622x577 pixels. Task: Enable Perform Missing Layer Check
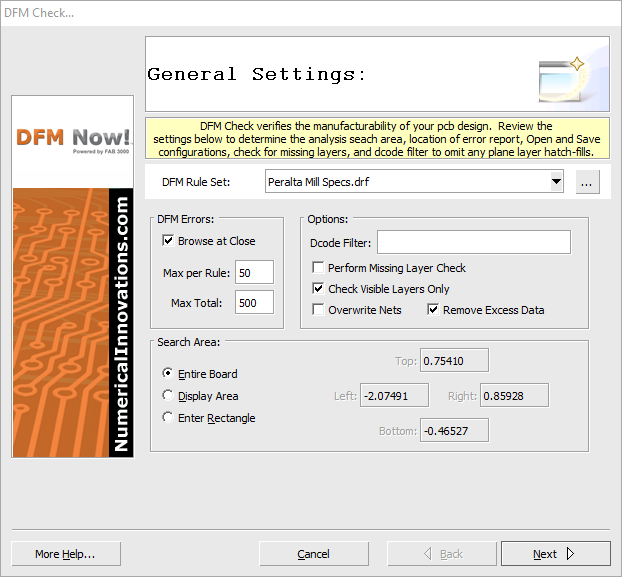(x=318, y=268)
